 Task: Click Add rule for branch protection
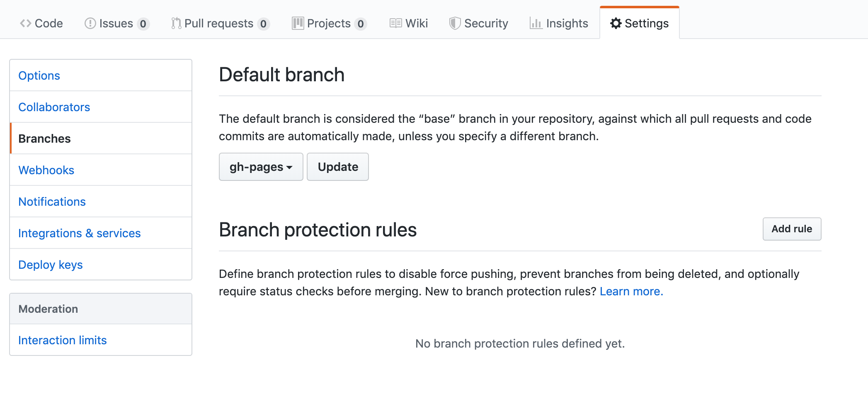791,229
